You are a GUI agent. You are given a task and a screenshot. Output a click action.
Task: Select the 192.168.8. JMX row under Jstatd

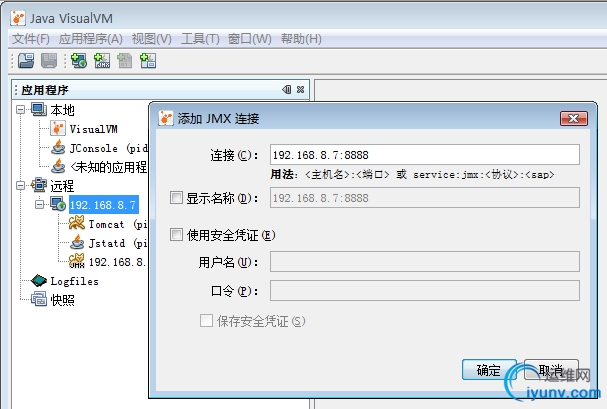pyautogui.click(x=117, y=262)
